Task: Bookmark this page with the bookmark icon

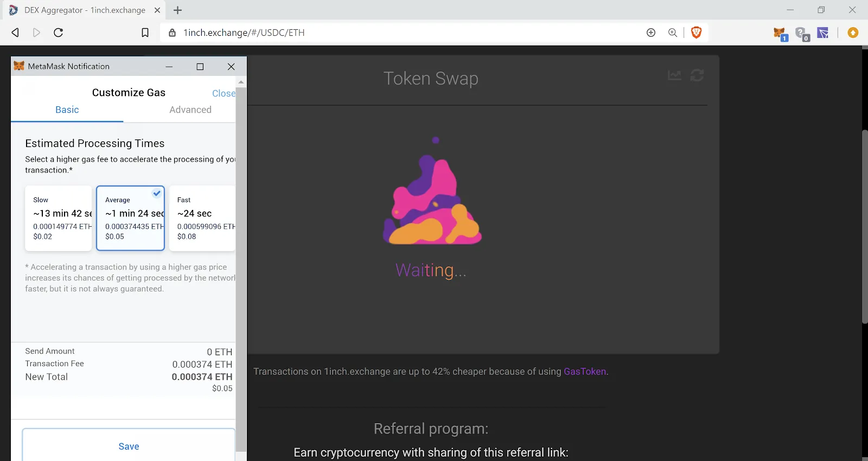Action: [x=145, y=33]
